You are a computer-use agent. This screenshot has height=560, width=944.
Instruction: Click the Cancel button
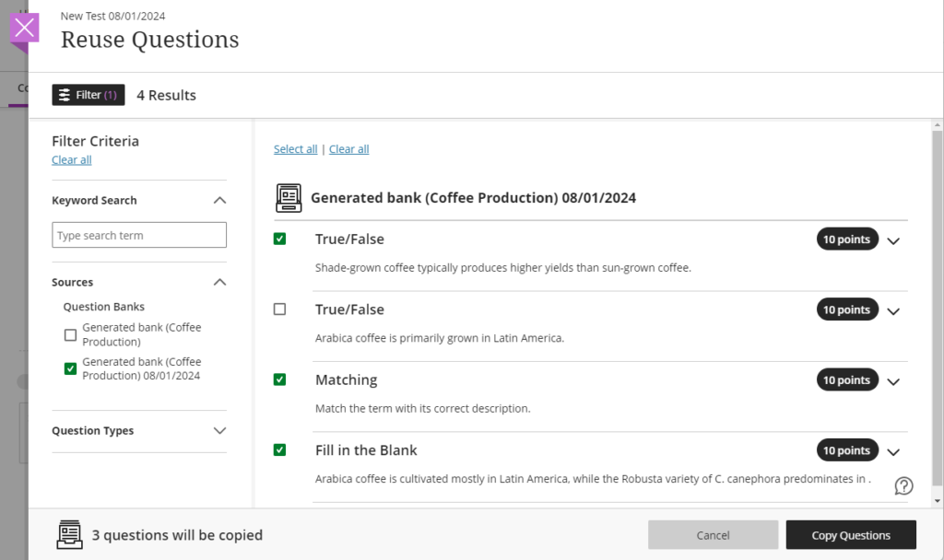tap(713, 535)
